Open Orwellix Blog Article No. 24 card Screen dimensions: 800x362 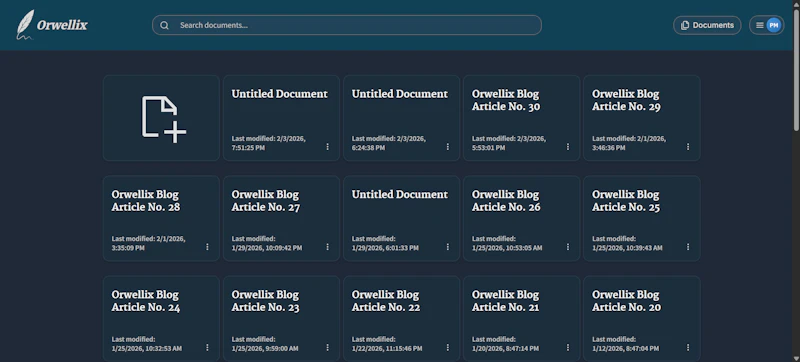click(161, 319)
